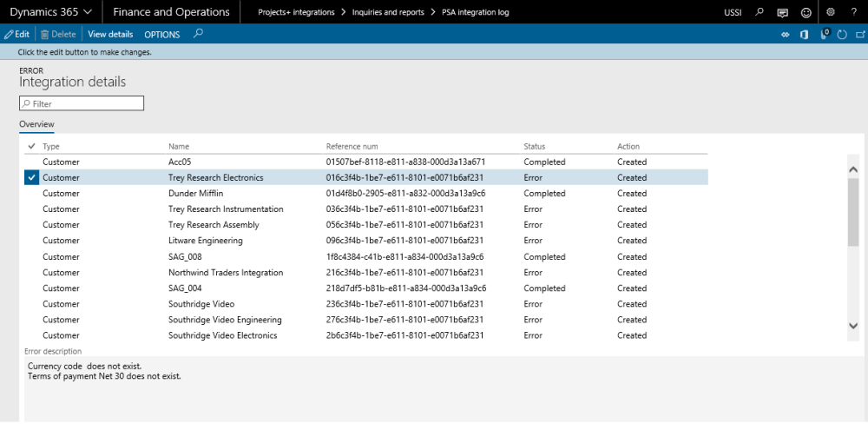The image size is (868, 424).
Task: Click the smiley feedback icon
Action: (x=806, y=12)
